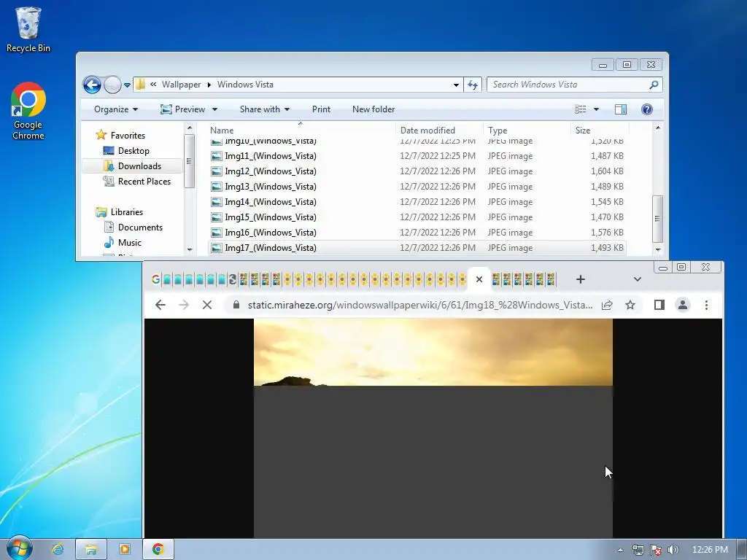Open the Recycle Bin desktop icon
The image size is (747, 560).
coord(28,29)
